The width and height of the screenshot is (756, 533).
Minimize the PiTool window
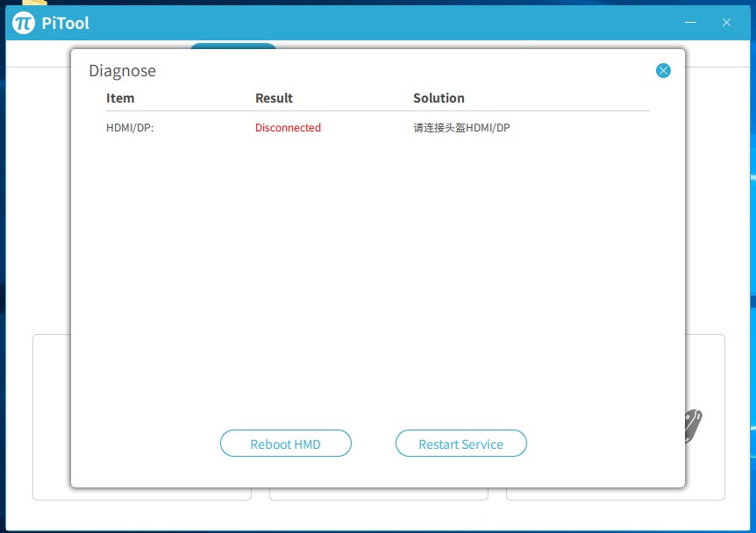(690, 23)
